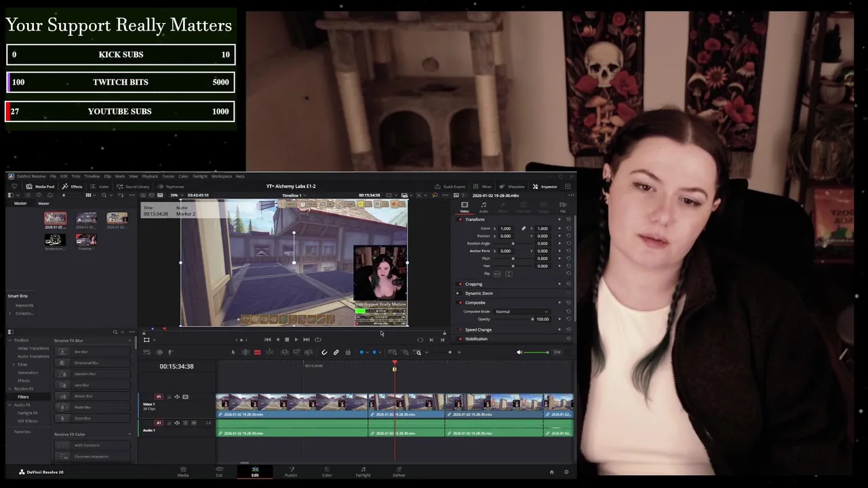
Task: Toggle the DIM audio button
Action: click(557, 352)
